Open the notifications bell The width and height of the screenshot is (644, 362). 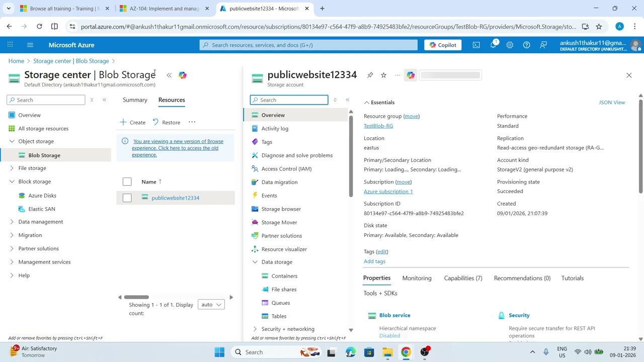coord(493,45)
